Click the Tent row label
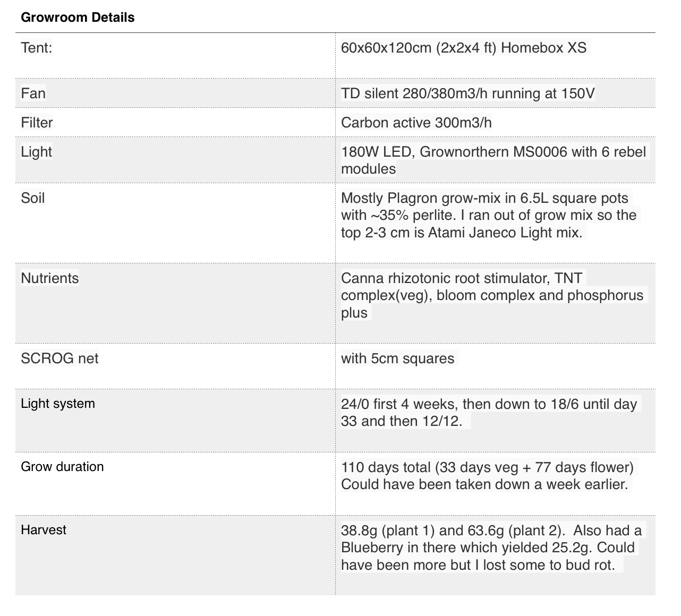Image resolution: width=681 pixels, height=616 pixels. click(x=37, y=48)
